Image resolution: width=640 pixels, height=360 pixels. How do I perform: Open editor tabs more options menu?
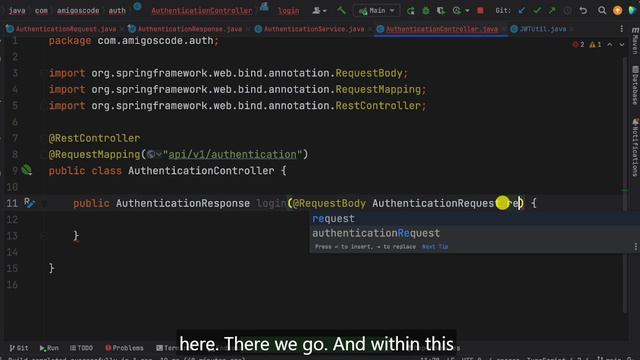tap(622, 29)
